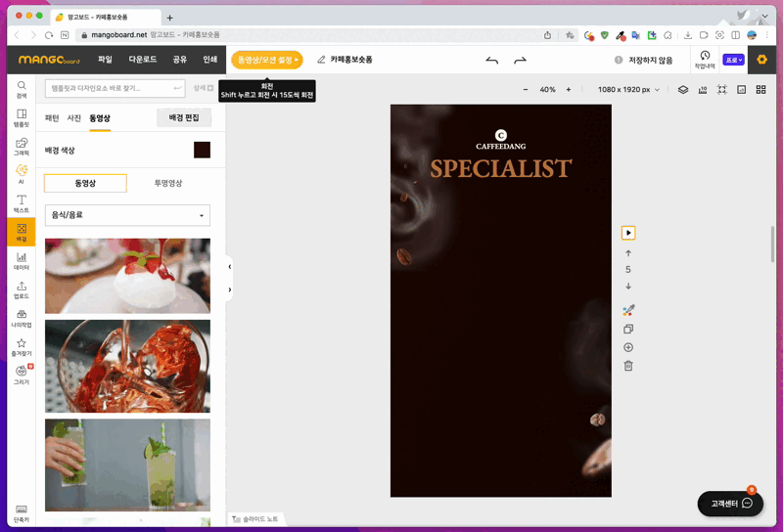Move slide up with arrow
Image resolution: width=783 pixels, height=532 pixels.
628,253
